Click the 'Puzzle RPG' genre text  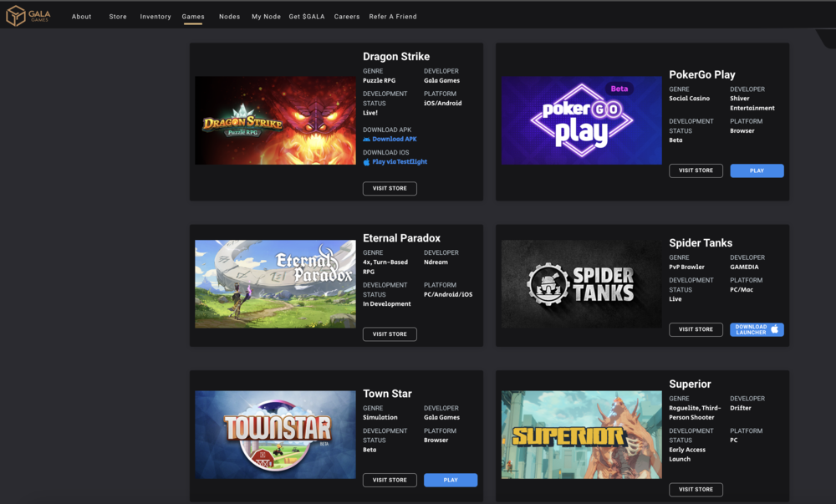click(x=379, y=80)
